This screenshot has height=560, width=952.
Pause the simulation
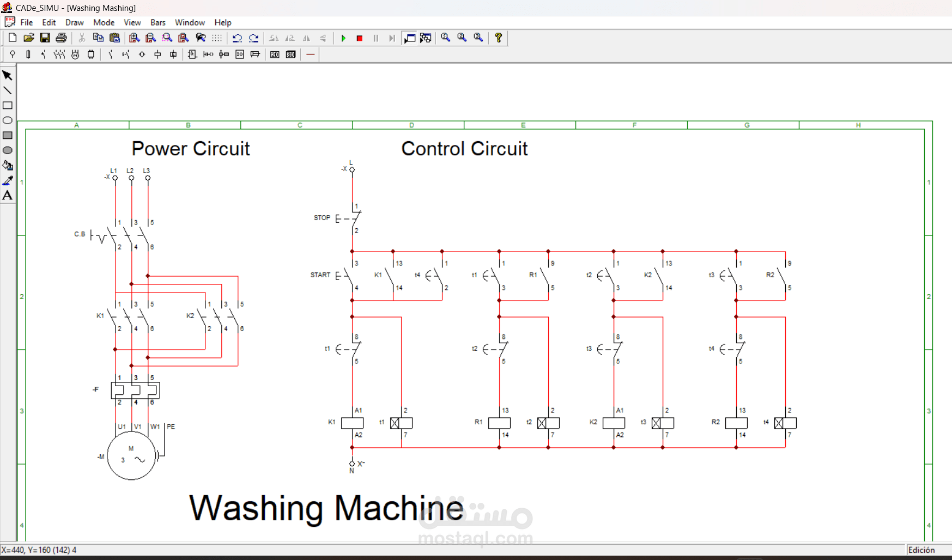coord(376,38)
